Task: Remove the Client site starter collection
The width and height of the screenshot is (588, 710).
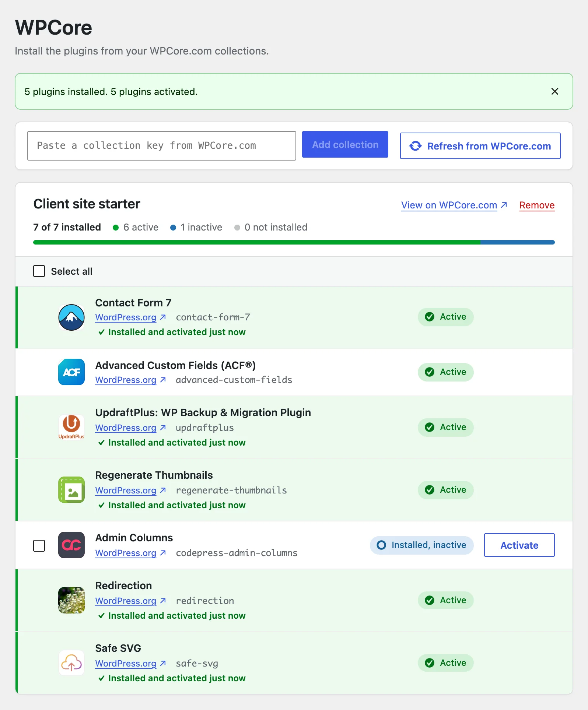Action: (x=537, y=205)
